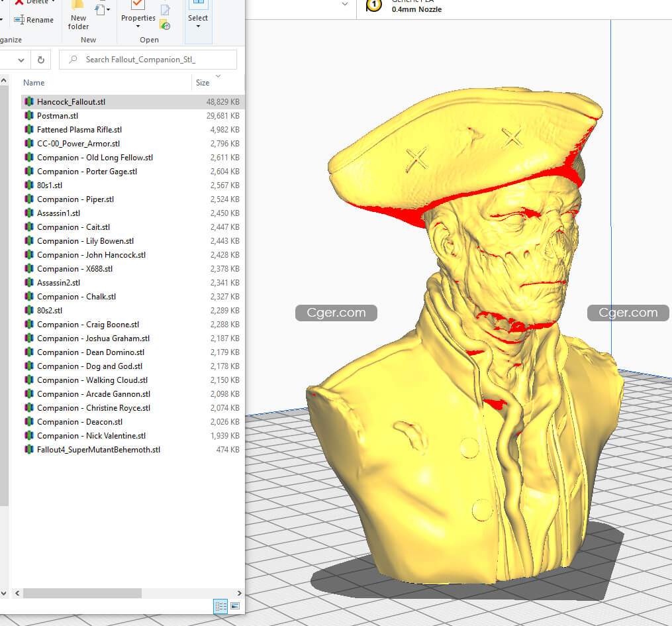Click the 0.4mm Nozzle label in slicer
Image resolution: width=672 pixels, height=626 pixels.
416,9
